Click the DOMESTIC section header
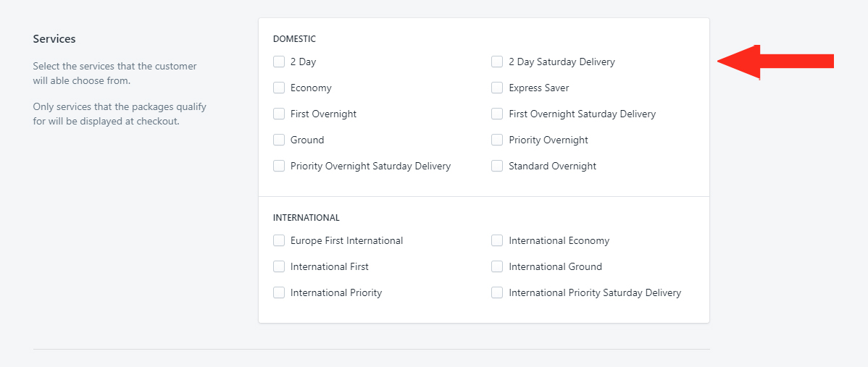Image resolution: width=868 pixels, height=367 pixels. (x=294, y=38)
